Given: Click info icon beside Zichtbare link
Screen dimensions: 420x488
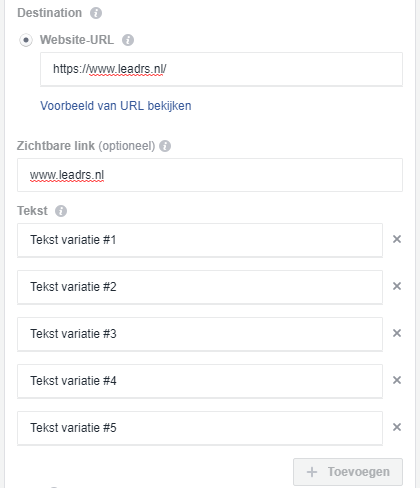Looking at the screenshot, I should (165, 146).
